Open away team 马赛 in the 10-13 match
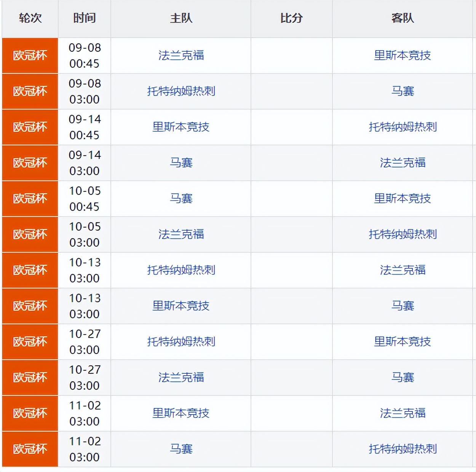Image resolution: width=476 pixels, height=472 pixels. tap(403, 306)
